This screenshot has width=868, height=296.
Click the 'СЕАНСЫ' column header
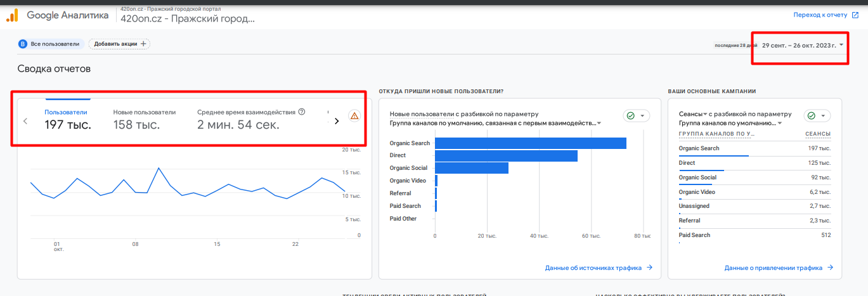(x=818, y=134)
